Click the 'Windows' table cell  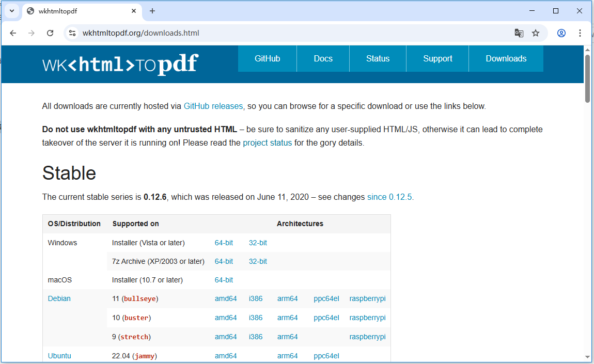[x=62, y=243]
